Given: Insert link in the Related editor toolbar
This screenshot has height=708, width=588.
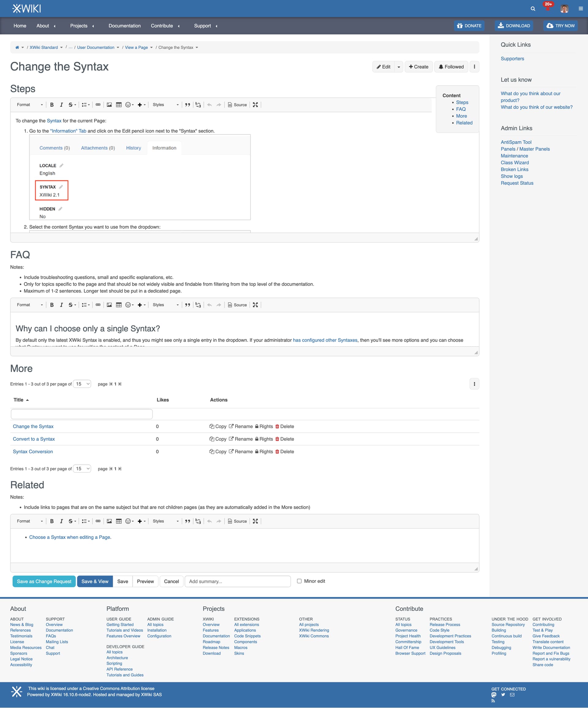Looking at the screenshot, I should click(98, 521).
